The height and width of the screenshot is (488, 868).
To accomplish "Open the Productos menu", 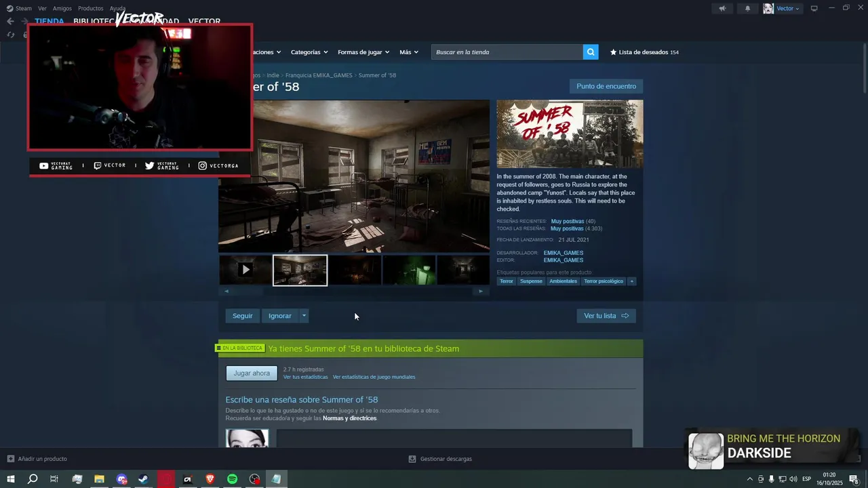I will [x=91, y=9].
